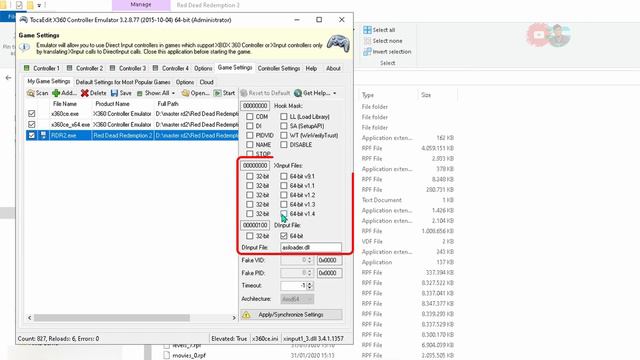
Task: Open Default Settings for Most Popular Games tab
Action: click(123, 82)
